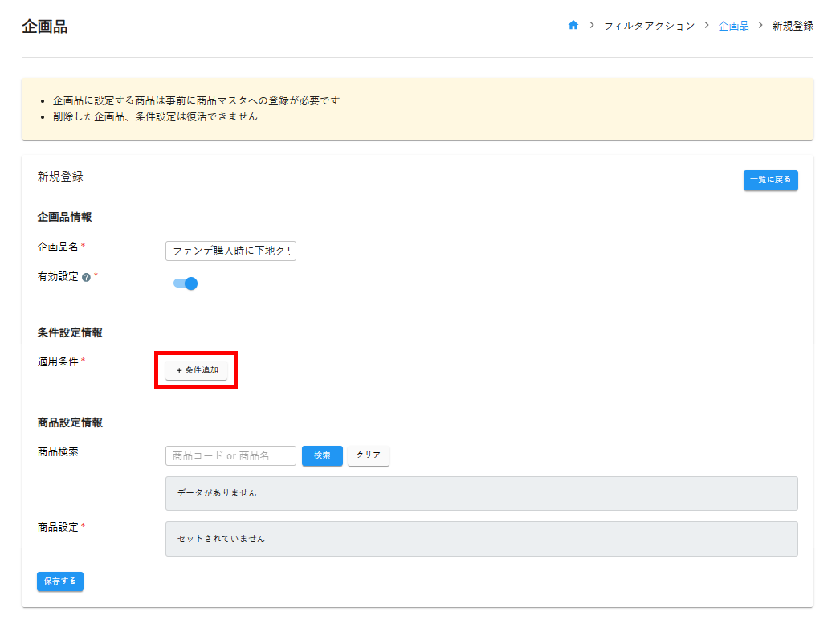Click the help icon beside 有効設定
This screenshot has height=620, width=840.
click(86, 277)
